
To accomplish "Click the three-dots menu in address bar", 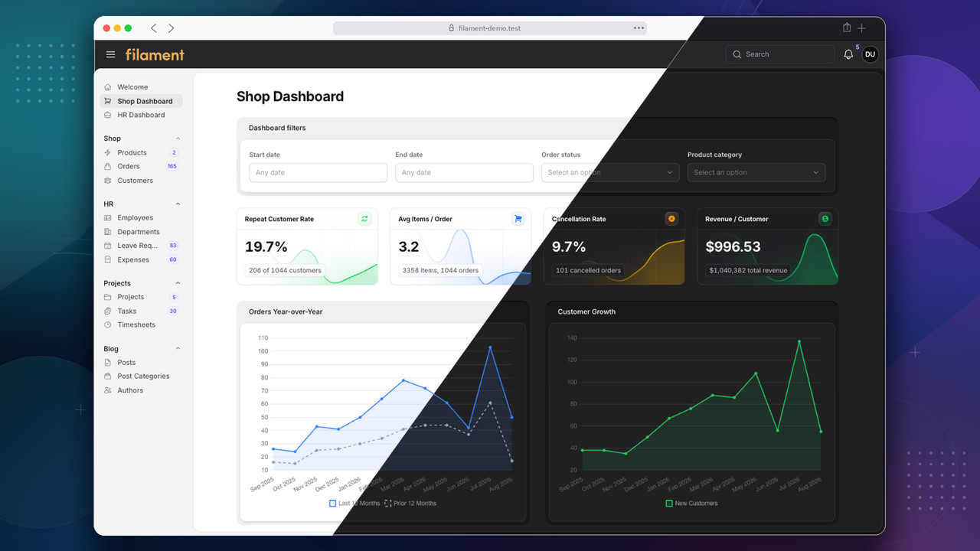I will coord(639,28).
